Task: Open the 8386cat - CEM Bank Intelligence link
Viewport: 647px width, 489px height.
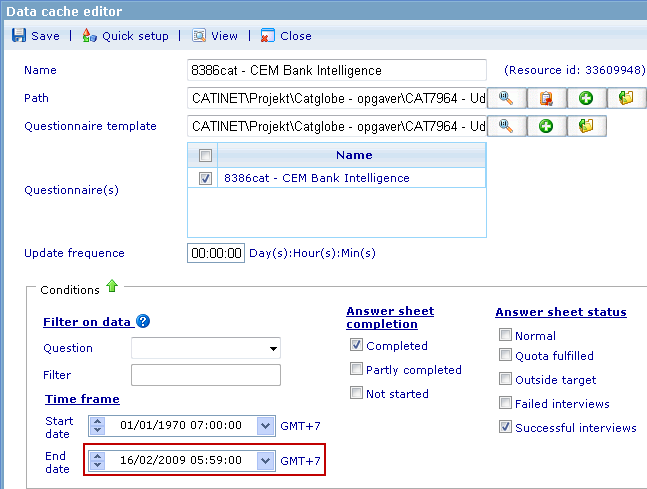Action: (316, 178)
